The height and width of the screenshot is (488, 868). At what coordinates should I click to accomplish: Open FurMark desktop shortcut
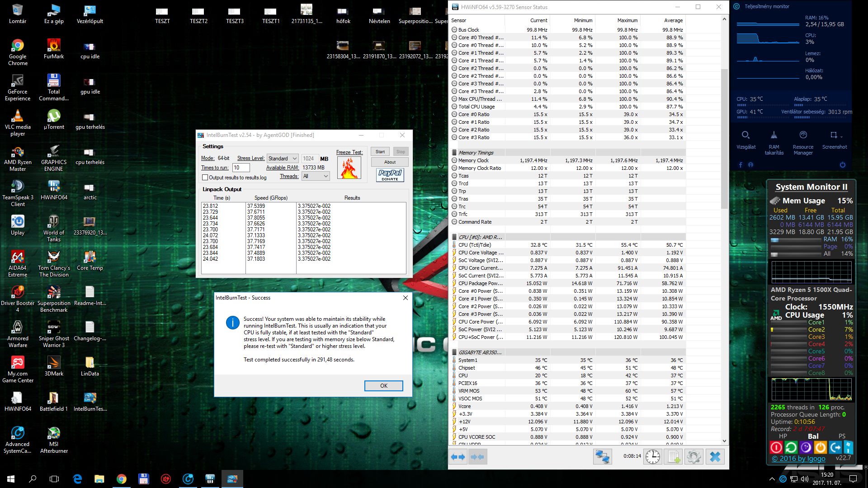click(x=54, y=49)
